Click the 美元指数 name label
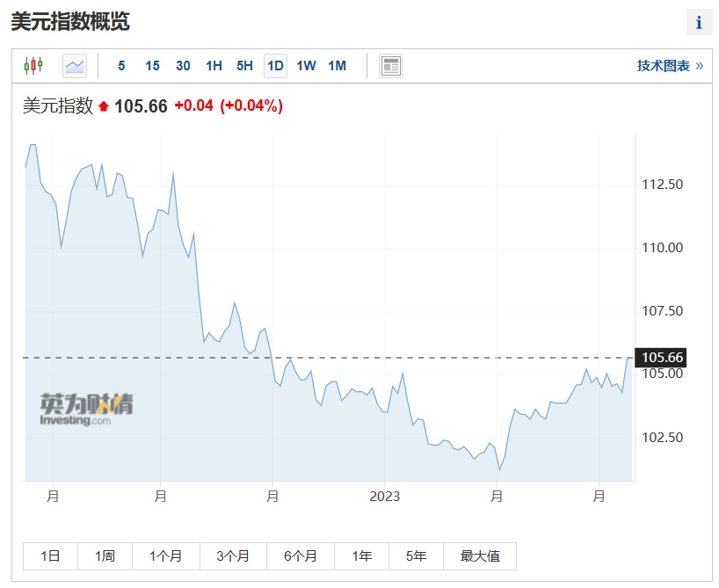Viewport: 719px width, 588px height. (58, 106)
